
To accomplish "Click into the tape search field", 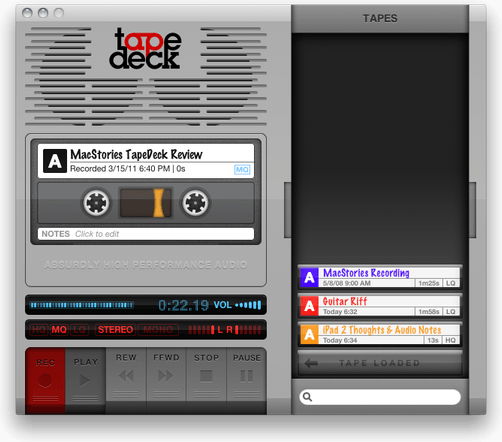I will [x=380, y=397].
